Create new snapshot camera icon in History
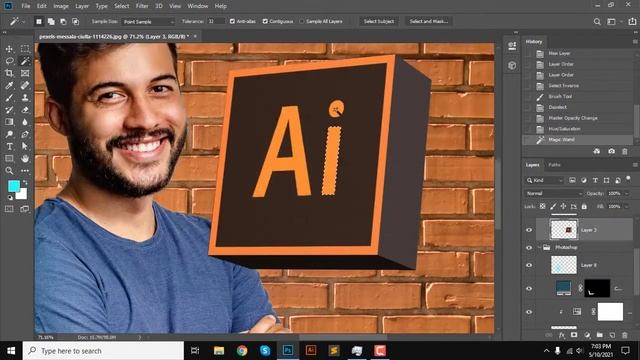 [x=611, y=151]
